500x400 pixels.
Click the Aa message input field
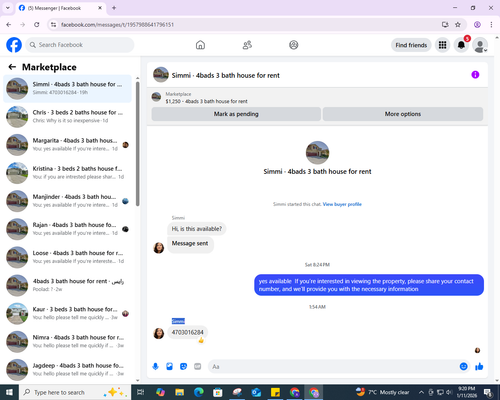pos(333,367)
